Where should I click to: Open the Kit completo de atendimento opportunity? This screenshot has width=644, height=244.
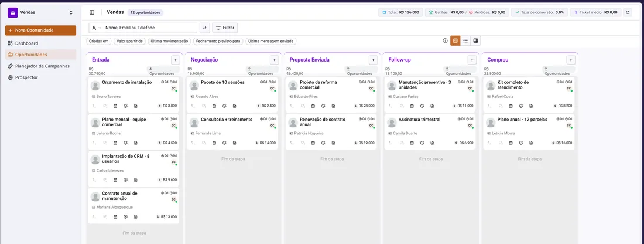tap(513, 85)
